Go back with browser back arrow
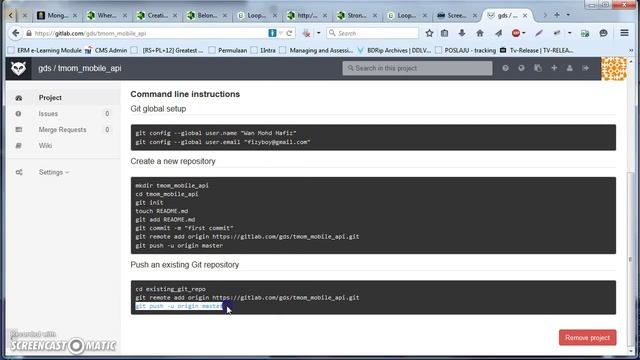The width and height of the screenshot is (640, 360). click(16, 33)
